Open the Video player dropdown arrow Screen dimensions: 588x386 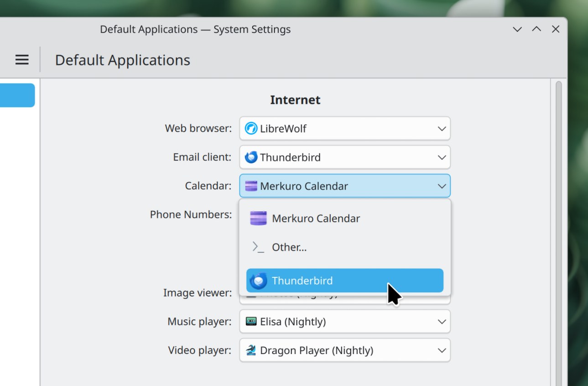(442, 350)
